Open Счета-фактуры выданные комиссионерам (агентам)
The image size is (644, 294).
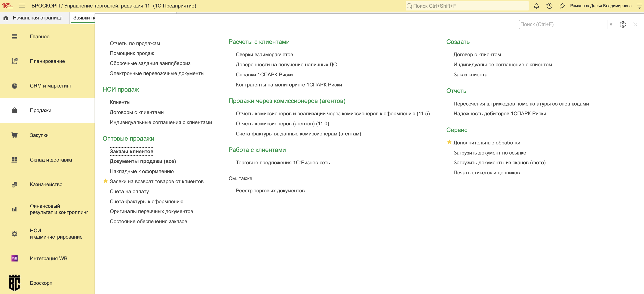(x=298, y=134)
